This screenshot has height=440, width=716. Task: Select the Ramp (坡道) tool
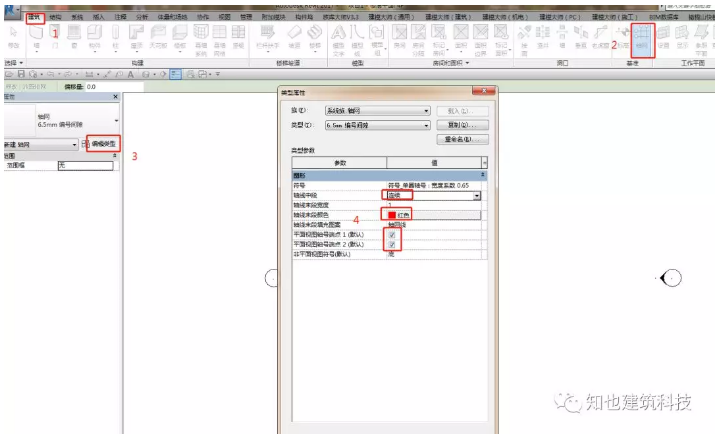pyautogui.click(x=295, y=37)
